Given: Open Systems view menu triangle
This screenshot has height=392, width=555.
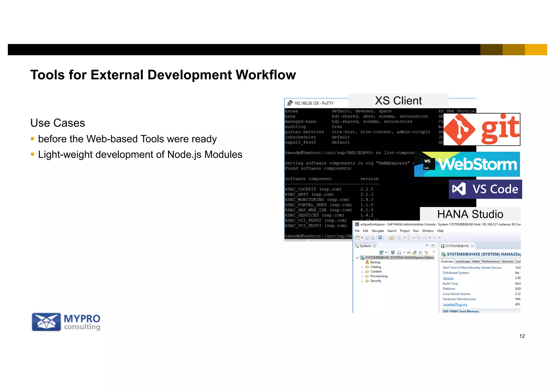Looking at the screenshot, I should [x=434, y=252].
